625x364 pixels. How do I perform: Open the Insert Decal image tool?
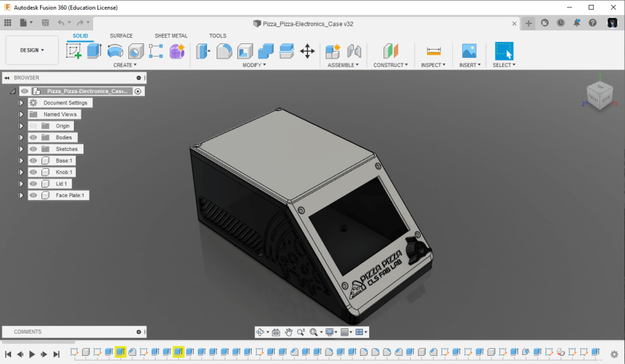tap(469, 51)
